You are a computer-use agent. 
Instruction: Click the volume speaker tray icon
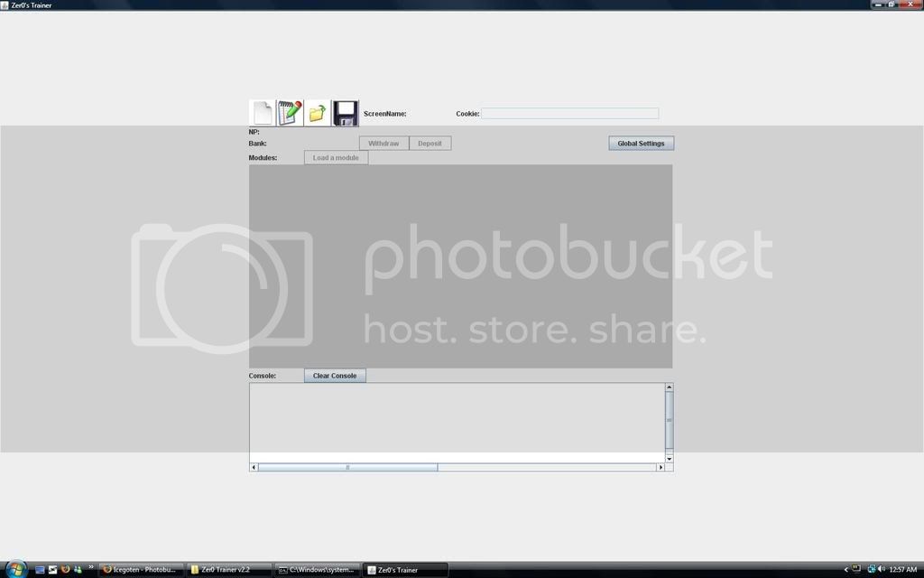(882, 570)
